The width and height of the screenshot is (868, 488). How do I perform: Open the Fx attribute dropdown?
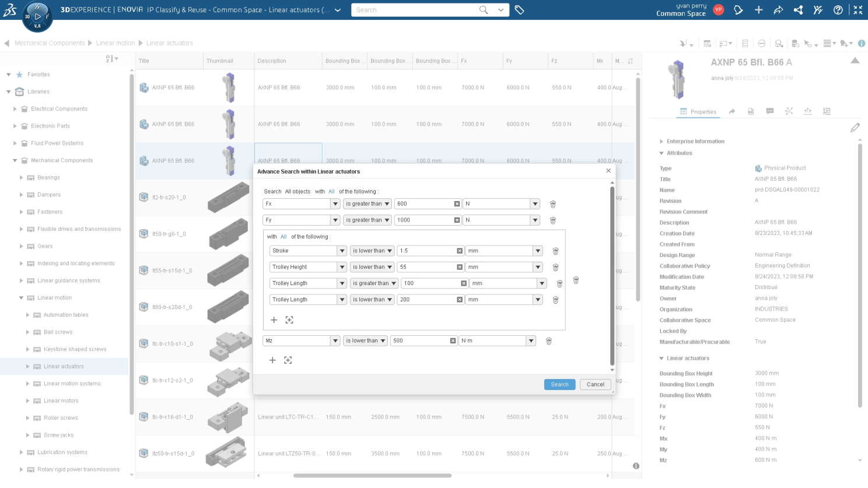click(335, 204)
